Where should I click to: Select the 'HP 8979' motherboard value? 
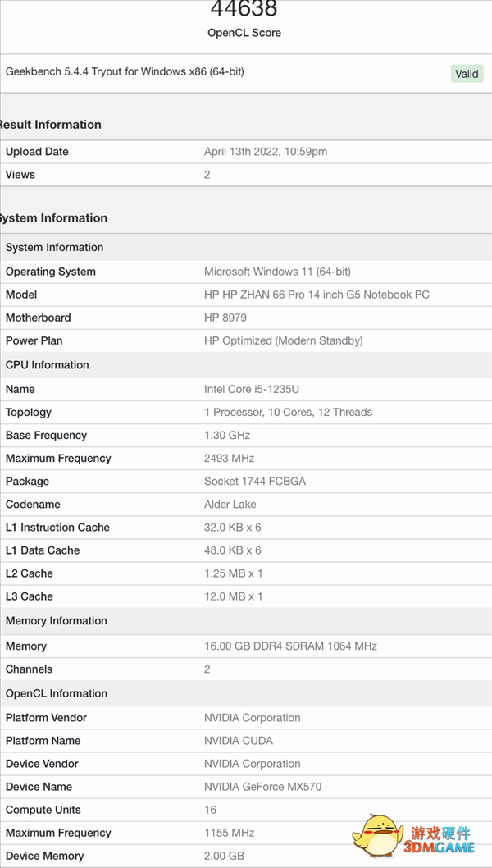click(x=225, y=318)
